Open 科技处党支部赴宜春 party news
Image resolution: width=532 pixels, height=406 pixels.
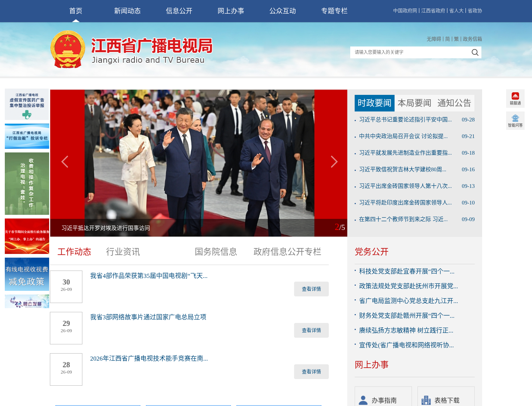pos(407,271)
